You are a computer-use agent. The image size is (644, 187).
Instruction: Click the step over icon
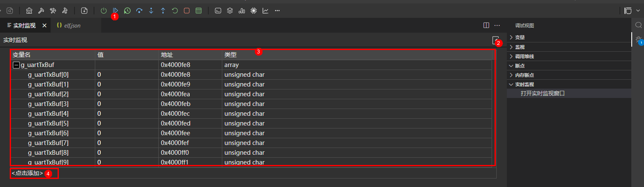(x=139, y=11)
